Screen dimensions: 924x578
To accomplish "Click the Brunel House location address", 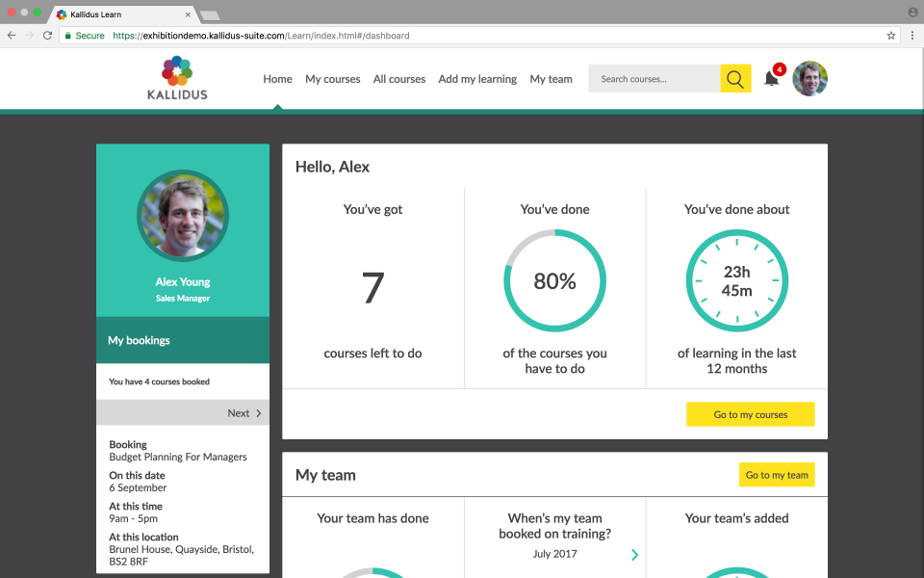I will pos(182,556).
